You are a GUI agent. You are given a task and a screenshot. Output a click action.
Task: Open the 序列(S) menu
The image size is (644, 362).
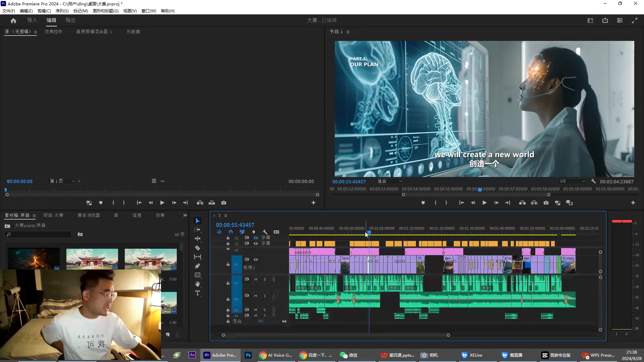[x=62, y=11]
